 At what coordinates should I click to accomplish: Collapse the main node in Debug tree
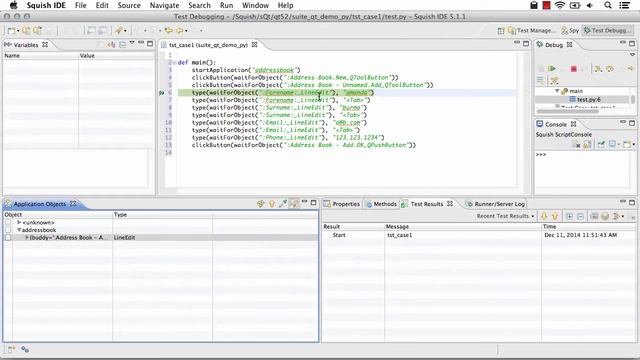point(557,91)
